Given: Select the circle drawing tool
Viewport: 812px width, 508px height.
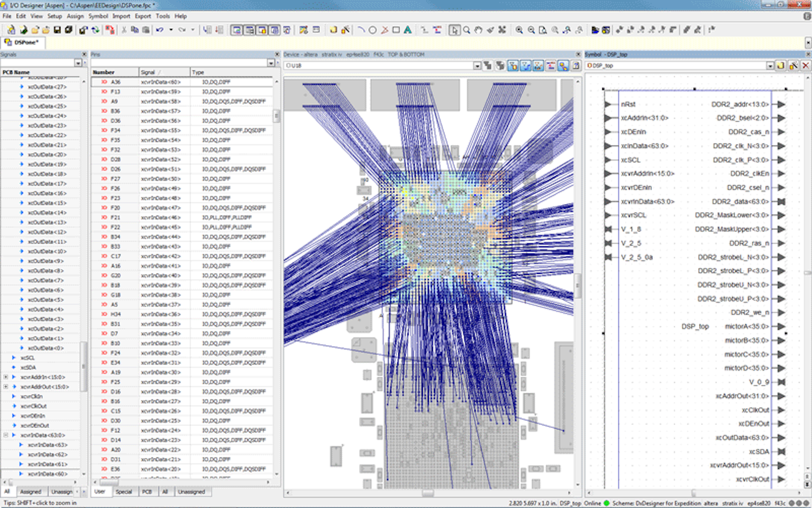Looking at the screenshot, I should click(x=373, y=30).
